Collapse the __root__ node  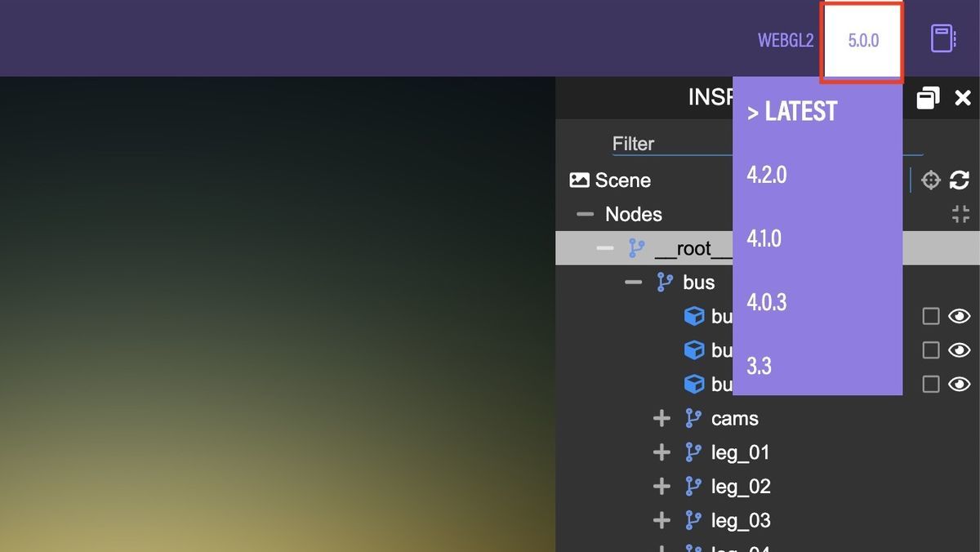click(x=606, y=247)
